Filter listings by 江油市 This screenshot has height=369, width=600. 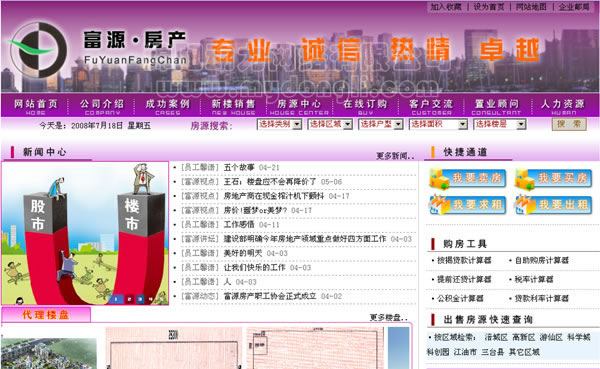coord(465,352)
